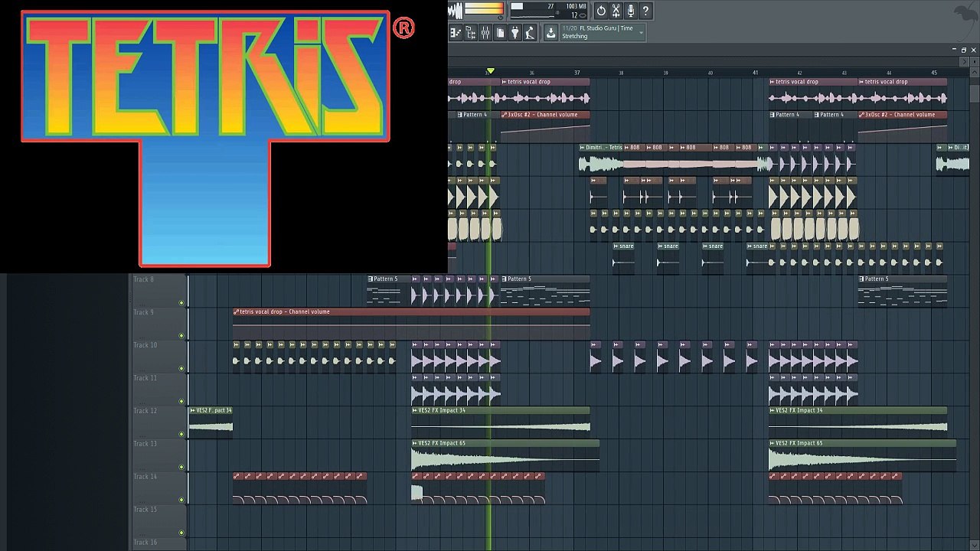980x551 pixels.
Task: Select the Track 13 label
Action: coord(145,444)
